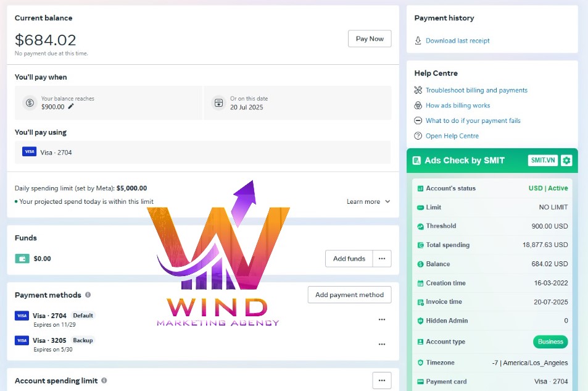Click the $5,000.00 daily spending limit value

tap(131, 188)
